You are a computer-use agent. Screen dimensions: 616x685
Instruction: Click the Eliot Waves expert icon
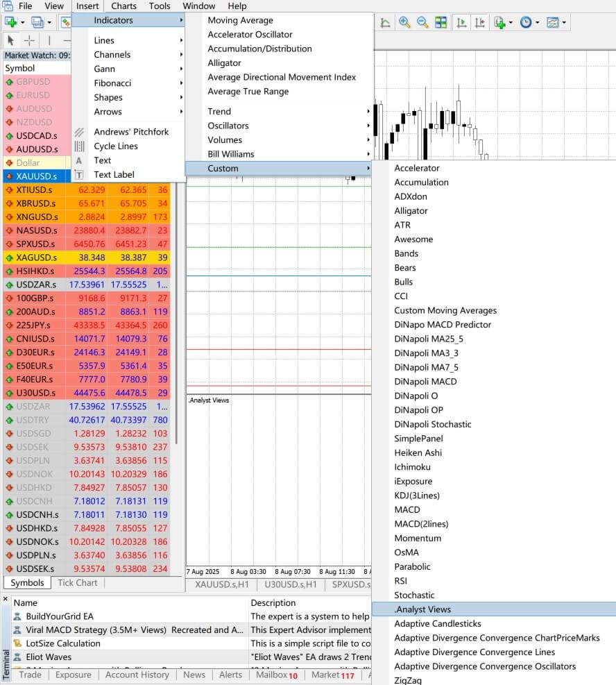(17, 657)
